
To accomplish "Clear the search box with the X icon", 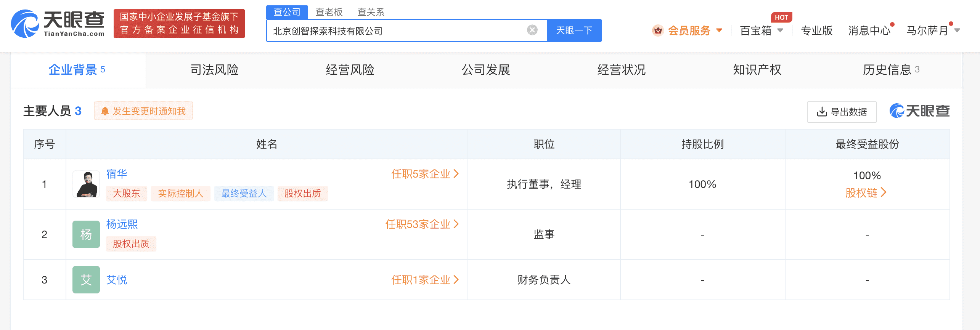I will click(532, 30).
